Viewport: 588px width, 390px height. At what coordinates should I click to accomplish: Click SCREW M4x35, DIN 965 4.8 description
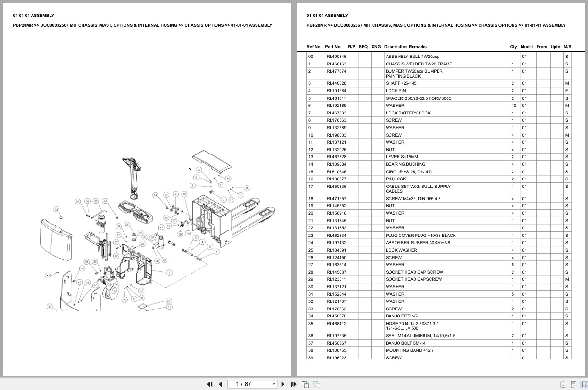(x=413, y=199)
